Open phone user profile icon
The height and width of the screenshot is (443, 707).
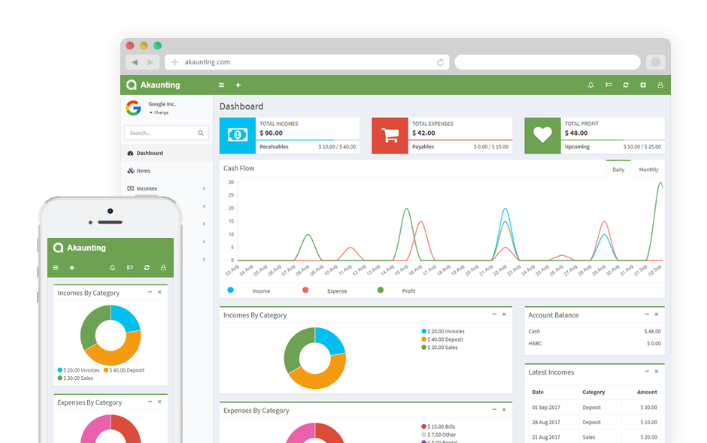point(163,268)
